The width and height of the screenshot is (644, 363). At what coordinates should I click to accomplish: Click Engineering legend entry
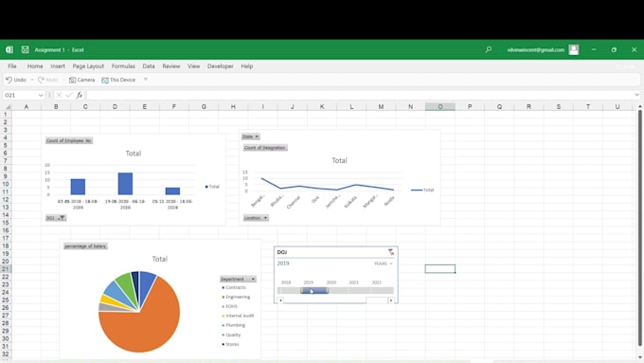tap(236, 297)
